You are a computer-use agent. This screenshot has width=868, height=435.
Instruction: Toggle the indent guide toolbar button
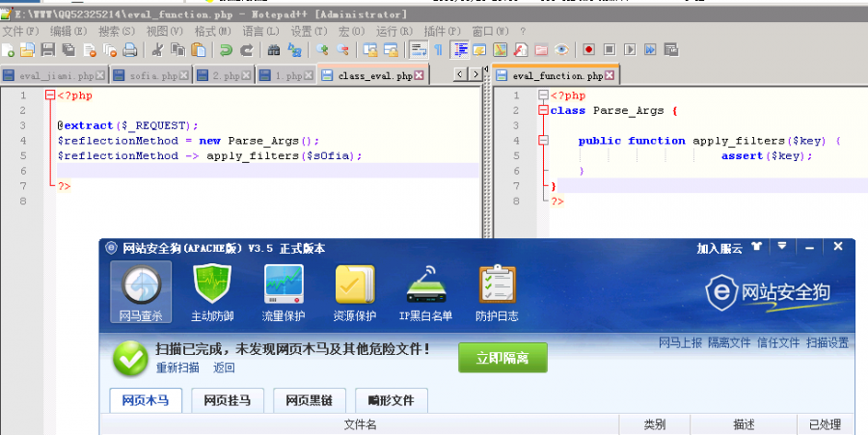click(460, 49)
